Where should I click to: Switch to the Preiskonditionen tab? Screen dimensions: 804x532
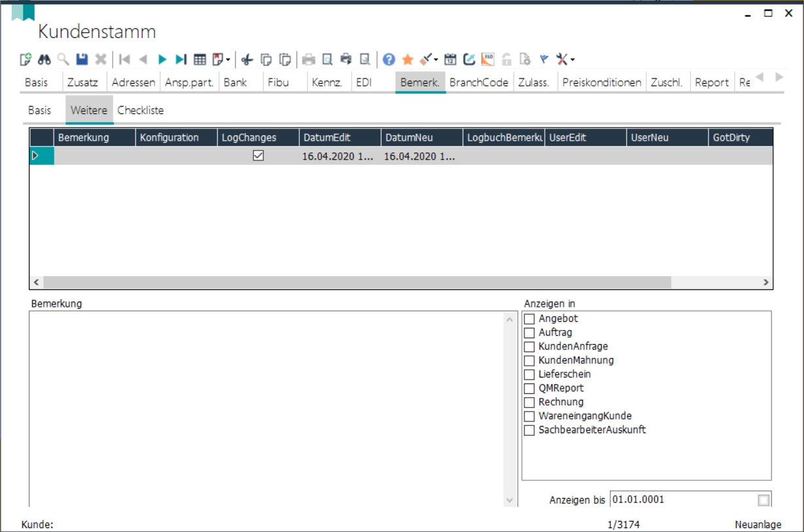pyautogui.click(x=602, y=82)
